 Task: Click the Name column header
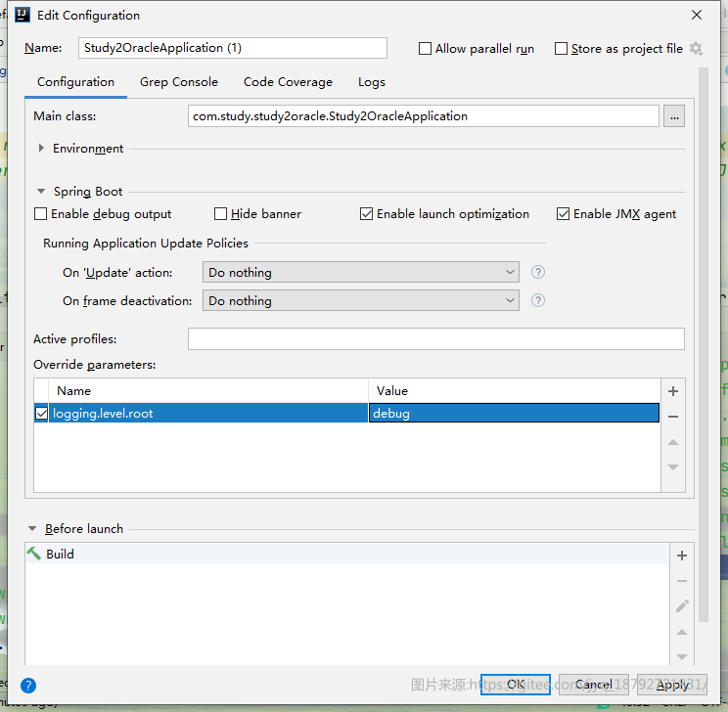coord(208,391)
